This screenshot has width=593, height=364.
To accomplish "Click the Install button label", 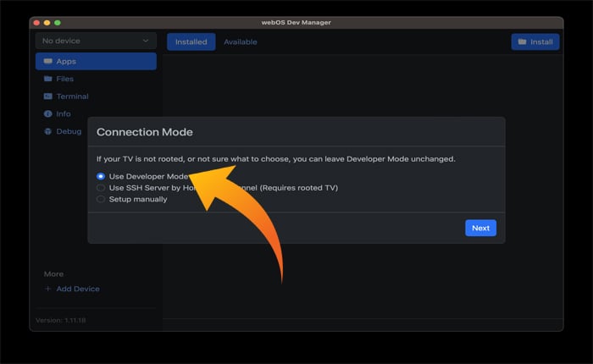I will [541, 41].
